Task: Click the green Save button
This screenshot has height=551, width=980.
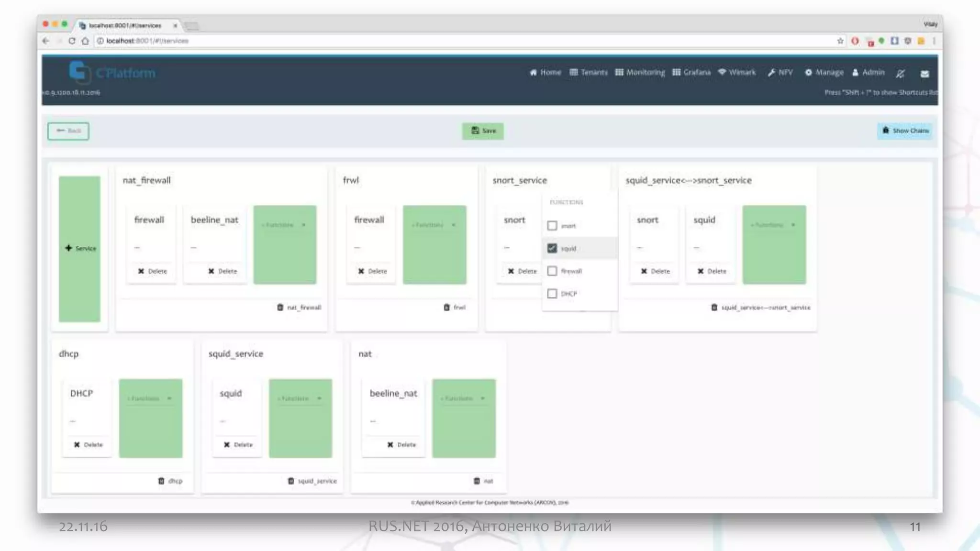Action: (x=482, y=131)
